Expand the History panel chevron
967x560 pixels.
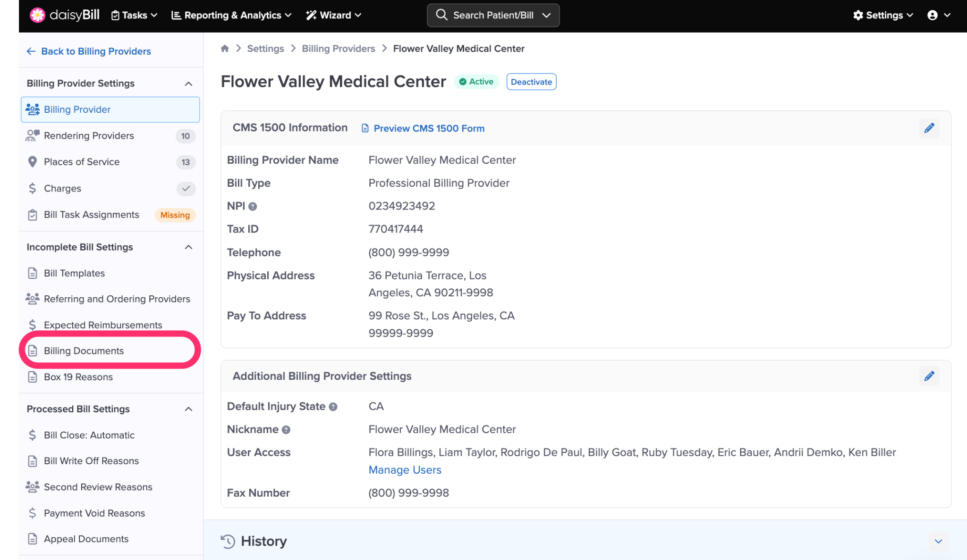click(x=938, y=541)
